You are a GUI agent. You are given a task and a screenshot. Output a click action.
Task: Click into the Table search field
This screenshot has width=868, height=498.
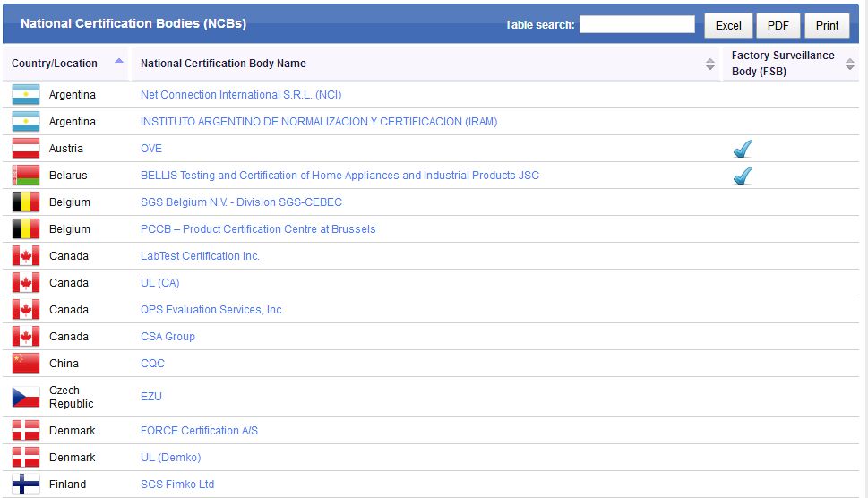coord(637,25)
